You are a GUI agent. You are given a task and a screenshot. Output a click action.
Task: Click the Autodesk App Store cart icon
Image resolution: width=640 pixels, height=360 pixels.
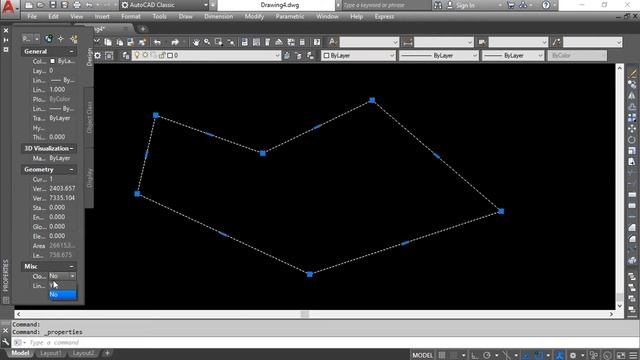pyautogui.click(x=510, y=5)
